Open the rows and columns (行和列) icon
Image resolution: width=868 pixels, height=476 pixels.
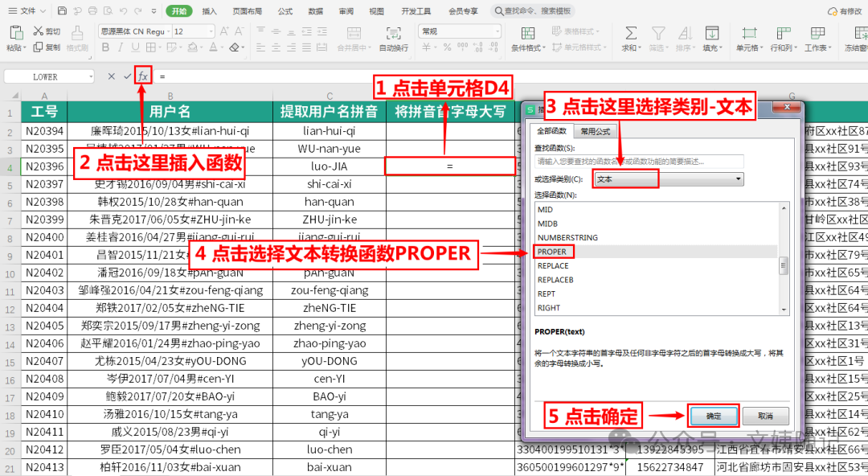pyautogui.click(x=784, y=33)
